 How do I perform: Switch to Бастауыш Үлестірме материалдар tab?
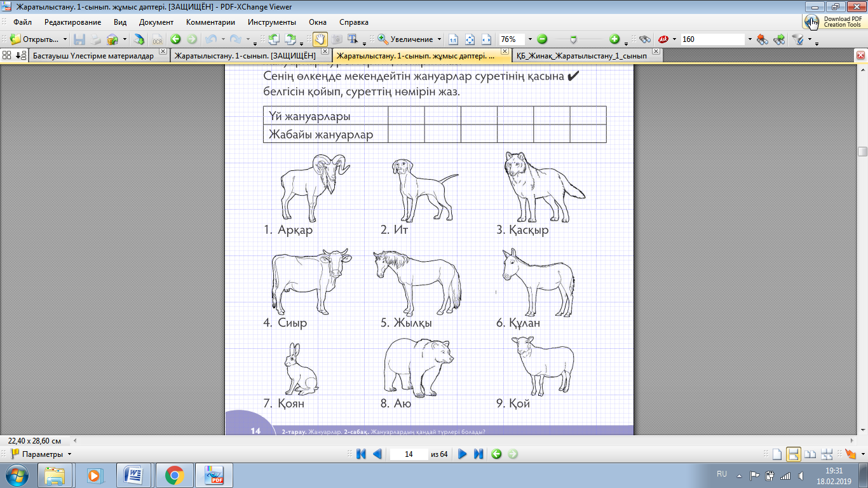click(x=93, y=56)
